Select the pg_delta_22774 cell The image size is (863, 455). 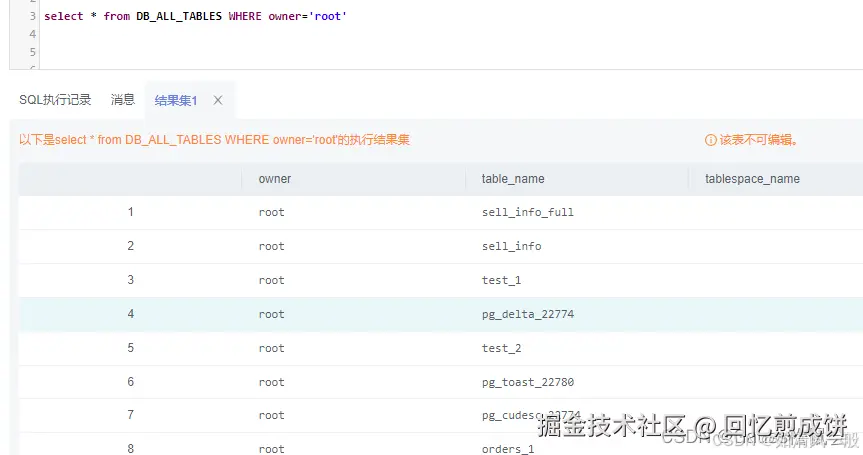pos(528,314)
